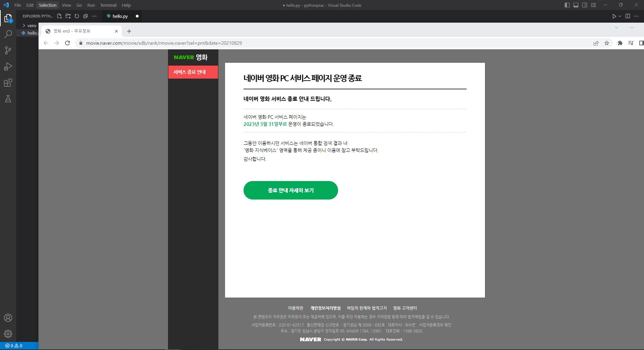Viewport: 644px width, 350px height.
Task: Open editor more actions ellipsis
Action: [x=636, y=16]
